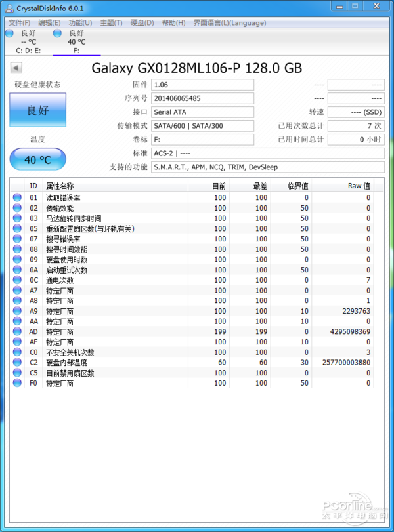Click the 目前 column header
The width and height of the screenshot is (394, 532).
click(x=209, y=186)
